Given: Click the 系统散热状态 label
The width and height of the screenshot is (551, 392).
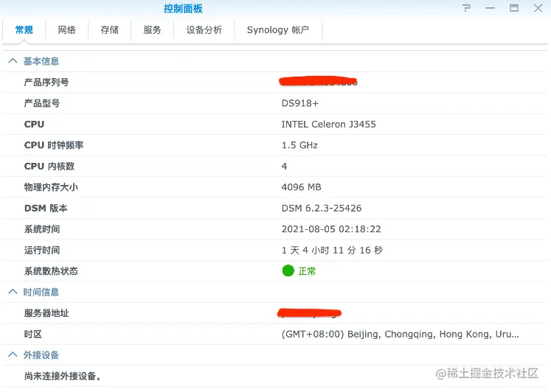Looking at the screenshot, I should click(51, 271).
